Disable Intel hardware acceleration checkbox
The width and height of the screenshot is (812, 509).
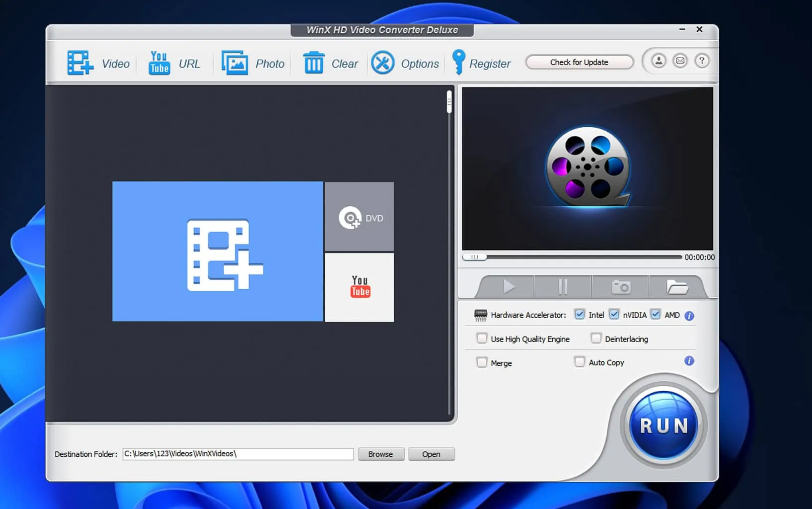(580, 315)
